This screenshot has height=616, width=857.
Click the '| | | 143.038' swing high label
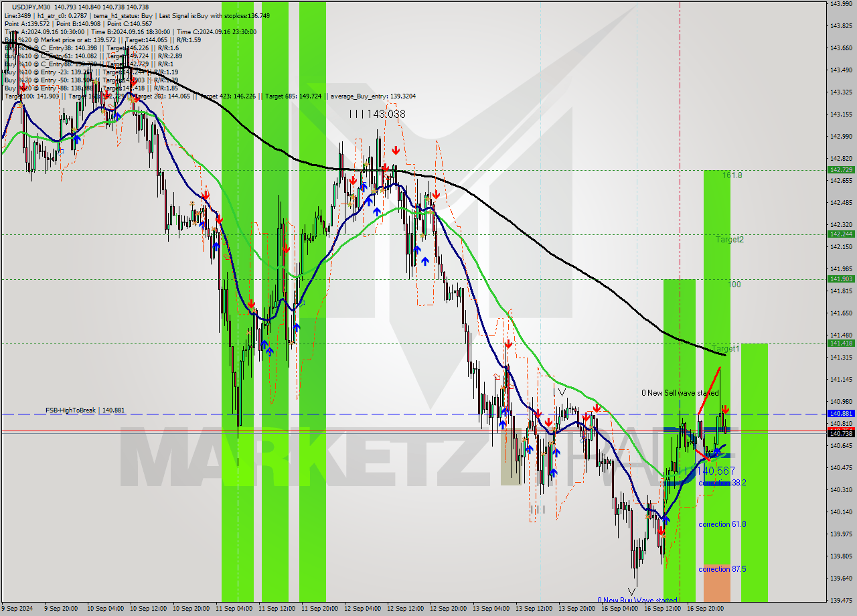point(377,114)
